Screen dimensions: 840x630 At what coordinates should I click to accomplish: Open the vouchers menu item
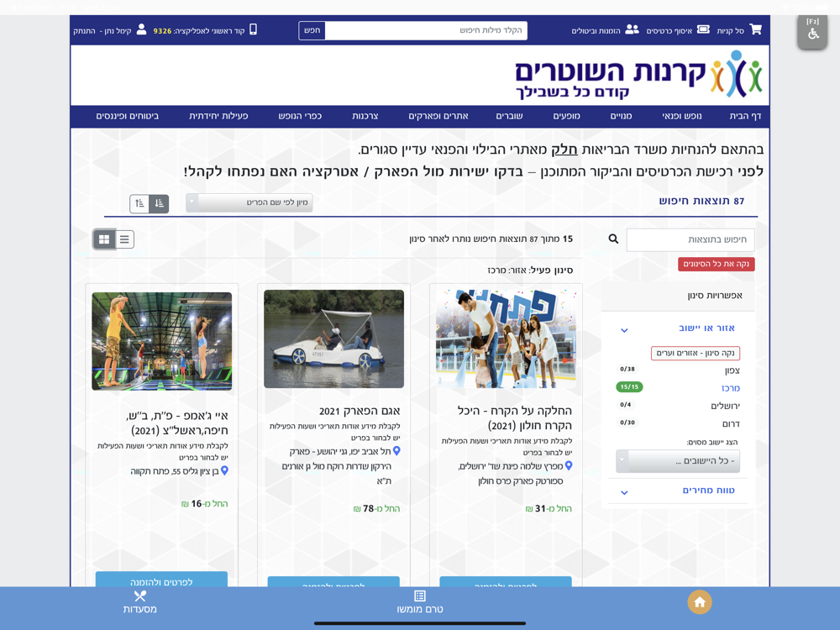tap(509, 116)
